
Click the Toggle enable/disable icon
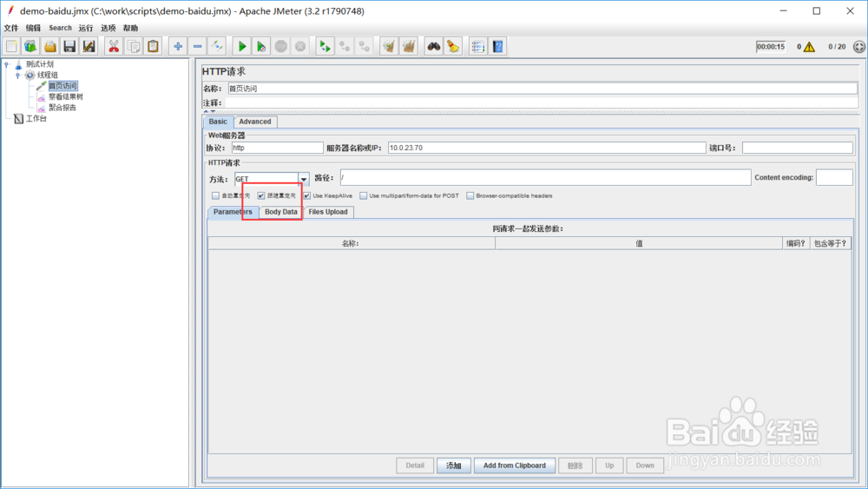217,47
